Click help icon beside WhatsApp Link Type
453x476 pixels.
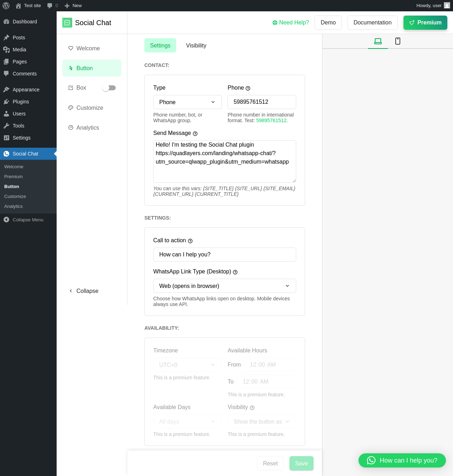click(x=235, y=272)
